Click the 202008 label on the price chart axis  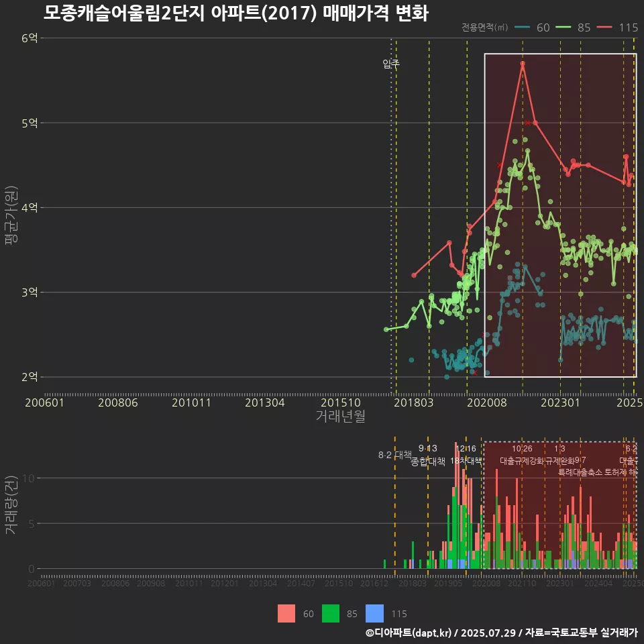point(487,402)
